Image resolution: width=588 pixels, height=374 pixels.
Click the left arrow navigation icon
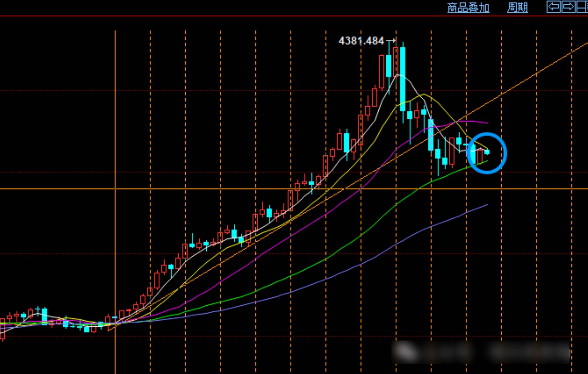553,7
